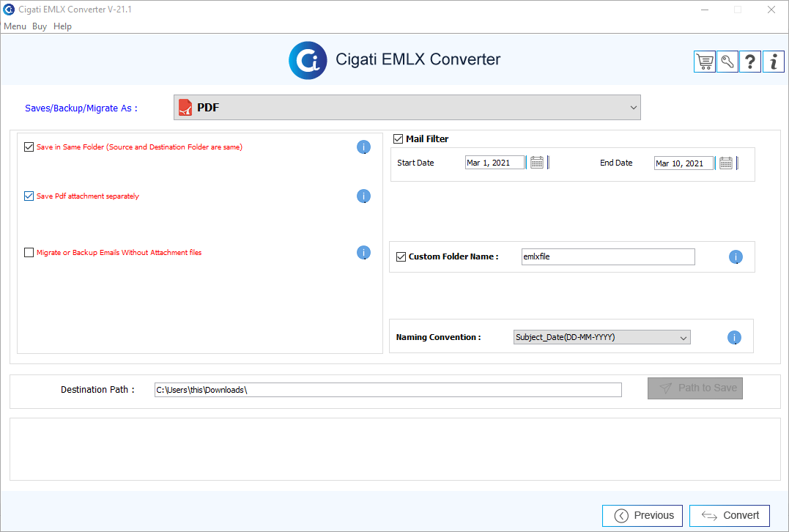The height and width of the screenshot is (532, 789).
Task: Uncheck the Custom Folder Name checkbox
Action: (x=401, y=256)
